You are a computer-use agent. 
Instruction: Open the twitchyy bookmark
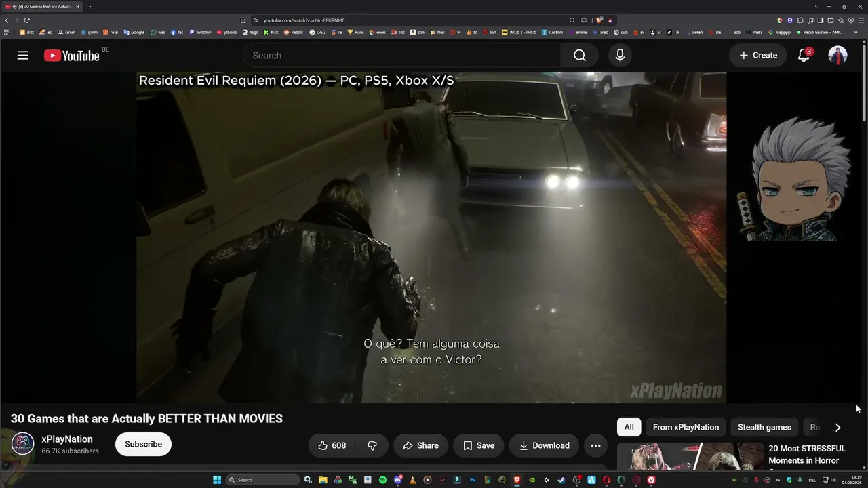click(200, 32)
